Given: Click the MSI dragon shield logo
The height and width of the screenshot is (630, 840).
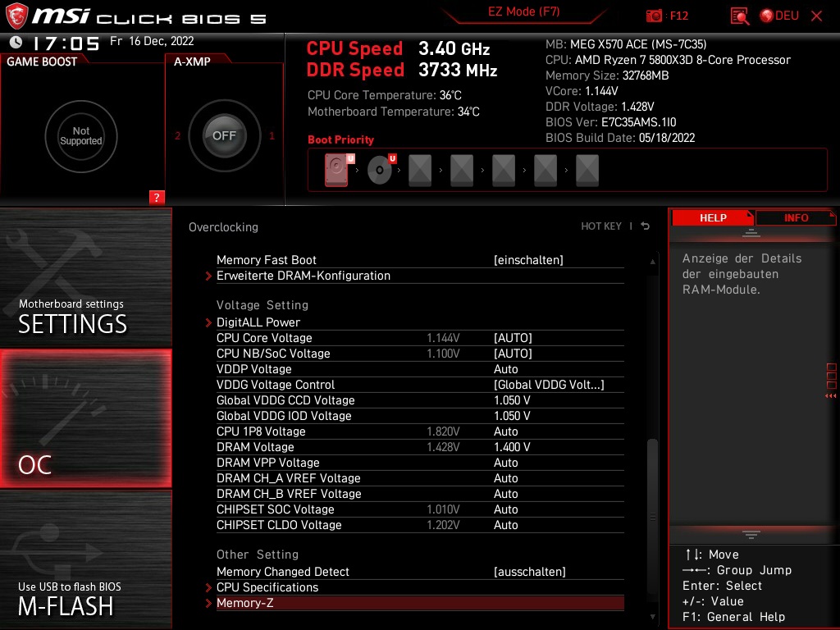Looking at the screenshot, I should pyautogui.click(x=16, y=16).
